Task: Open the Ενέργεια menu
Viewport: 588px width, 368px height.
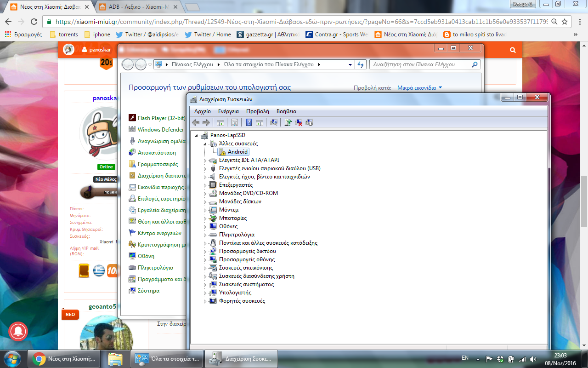Action: click(x=228, y=111)
